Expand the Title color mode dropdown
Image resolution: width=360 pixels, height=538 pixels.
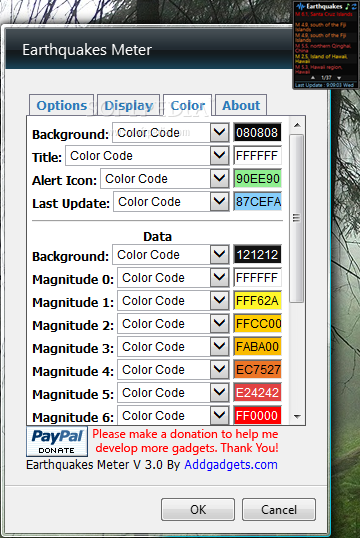(x=147, y=156)
